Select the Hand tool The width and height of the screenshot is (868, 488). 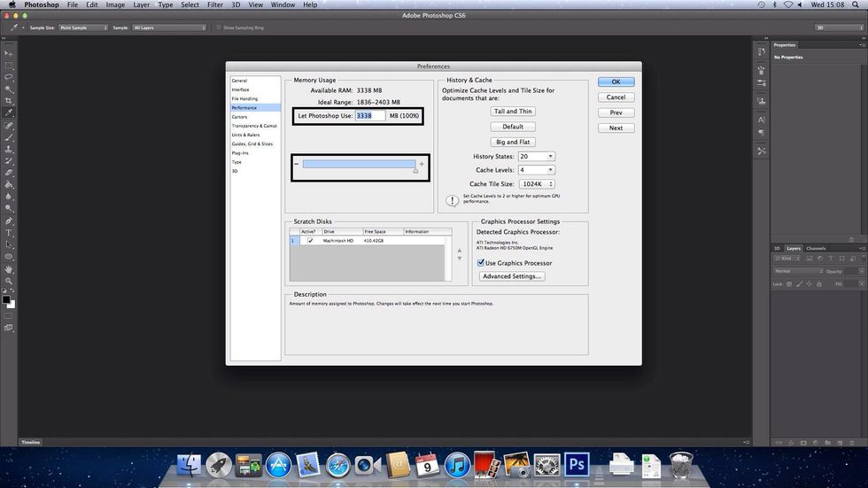coord(9,269)
